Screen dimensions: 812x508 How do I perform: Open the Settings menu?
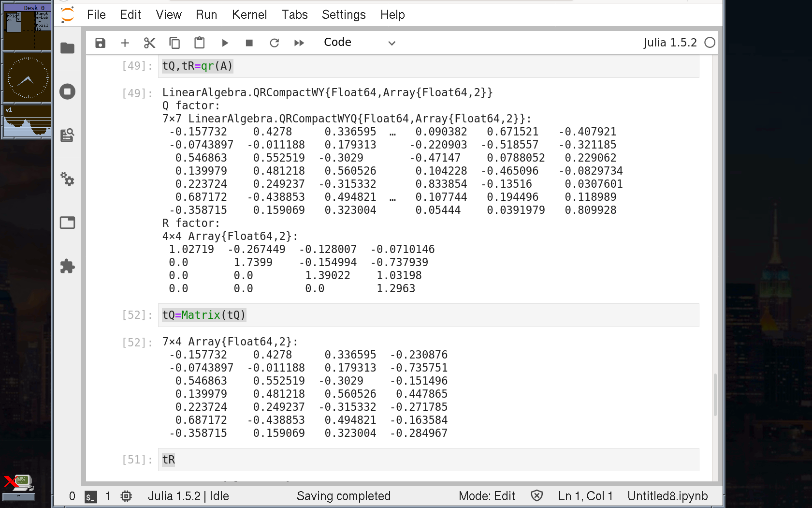[343, 15]
